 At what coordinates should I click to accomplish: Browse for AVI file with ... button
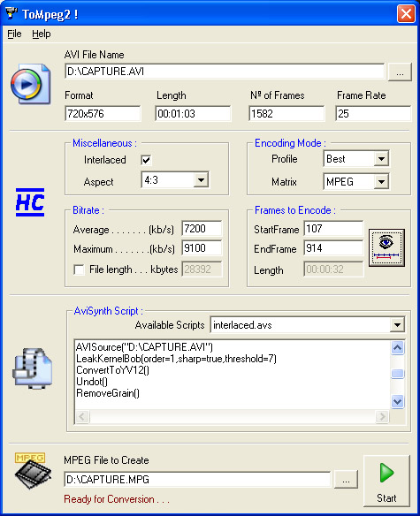(x=400, y=72)
